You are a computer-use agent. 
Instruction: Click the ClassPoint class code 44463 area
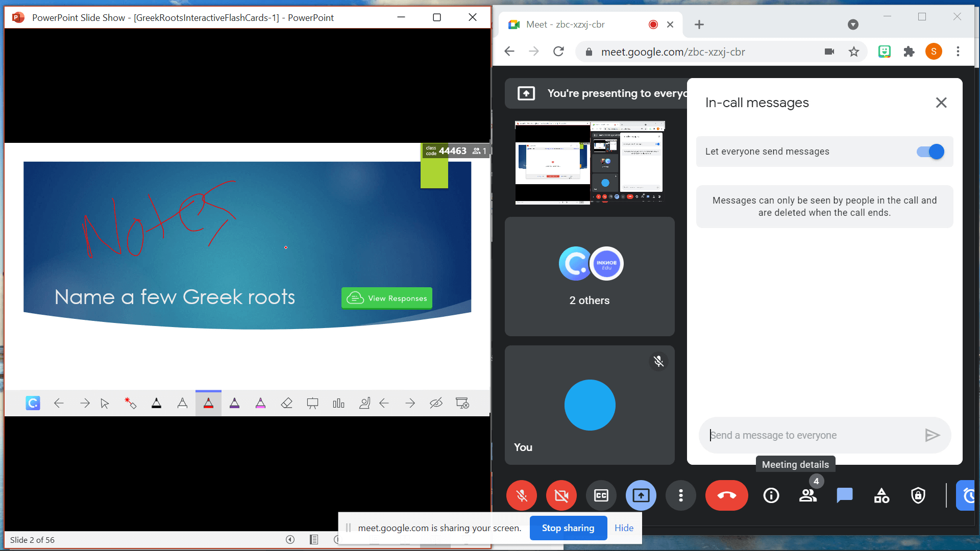[x=452, y=151]
